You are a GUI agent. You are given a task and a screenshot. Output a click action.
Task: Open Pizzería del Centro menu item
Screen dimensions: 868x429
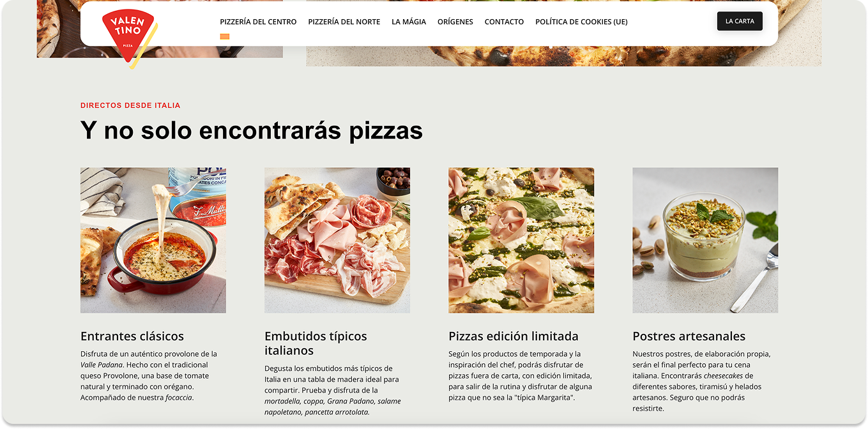258,22
